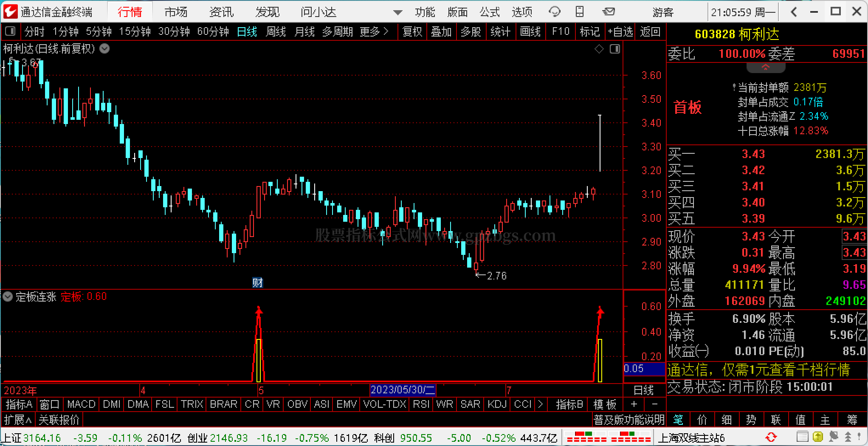Select the 笔 tick tab

(678, 420)
